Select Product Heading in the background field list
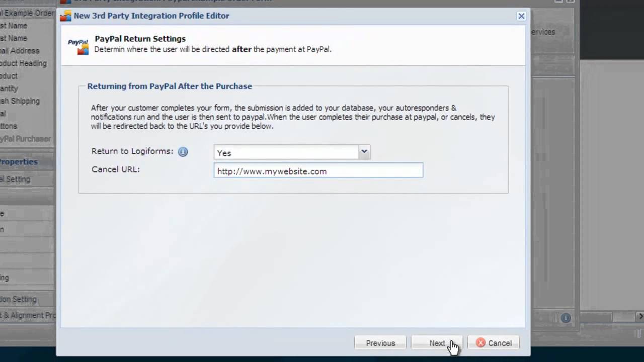The width and height of the screenshot is (644, 362). tap(23, 63)
